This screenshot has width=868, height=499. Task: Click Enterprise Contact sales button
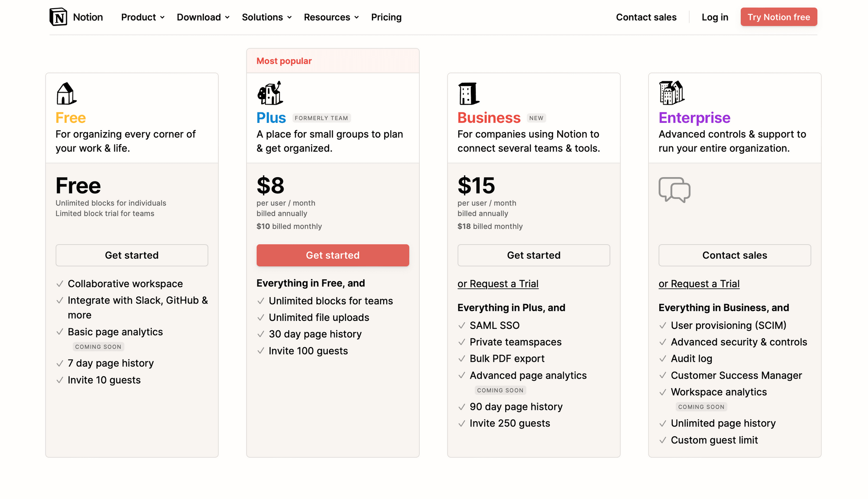734,255
